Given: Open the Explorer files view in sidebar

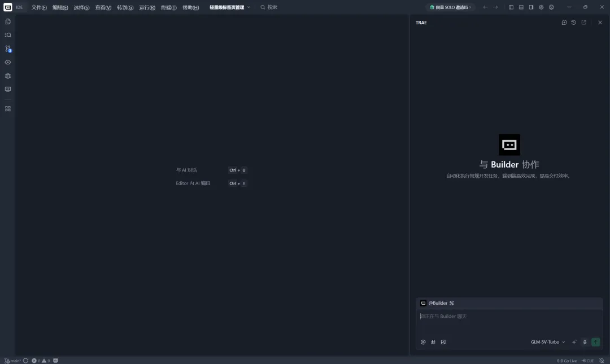Looking at the screenshot, I should click(8, 22).
